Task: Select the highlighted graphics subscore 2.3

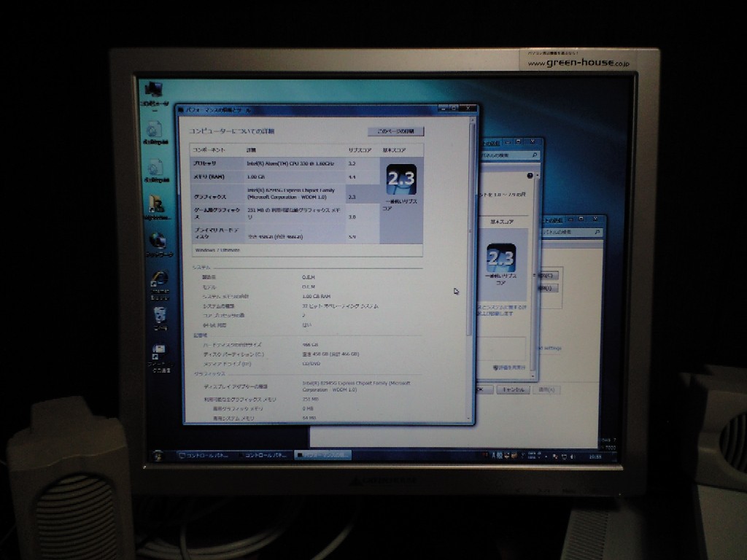Action: [352, 197]
